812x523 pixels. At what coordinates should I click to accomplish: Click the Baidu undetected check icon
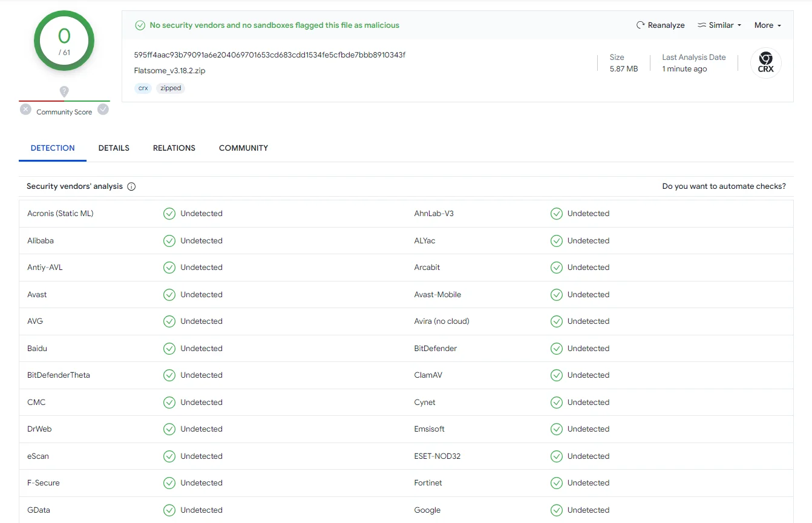(x=169, y=349)
